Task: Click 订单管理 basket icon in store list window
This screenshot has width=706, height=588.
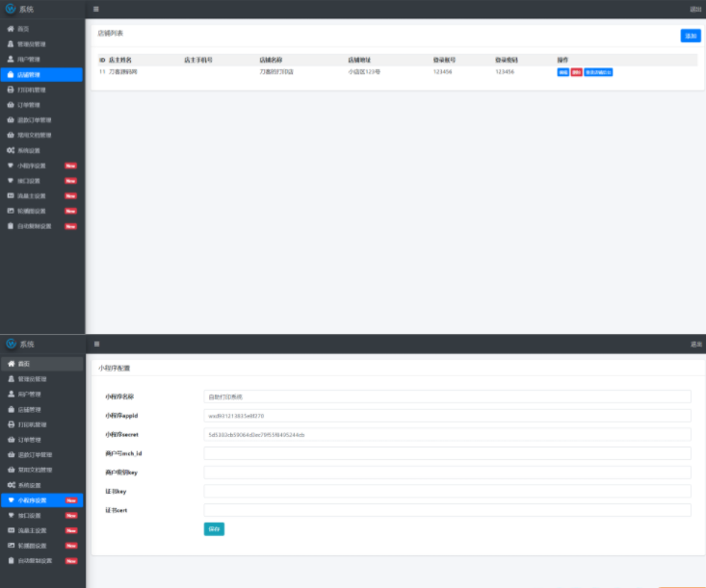Action: coord(11,105)
